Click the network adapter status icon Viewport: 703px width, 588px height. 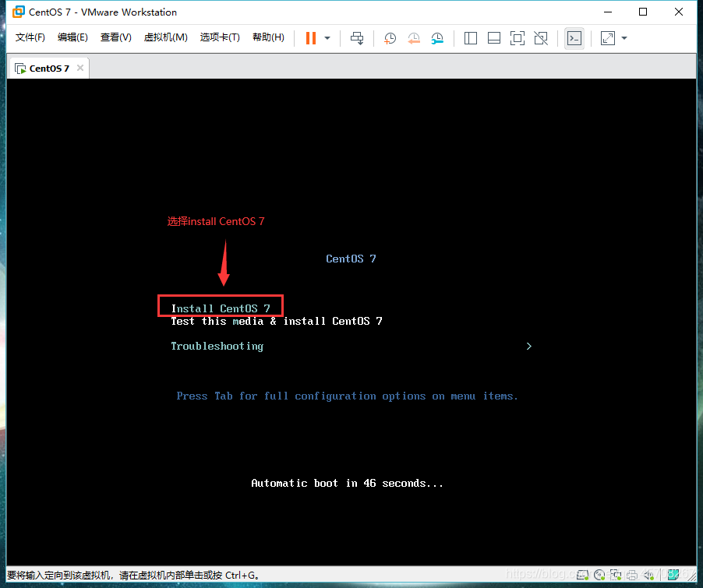(616, 575)
